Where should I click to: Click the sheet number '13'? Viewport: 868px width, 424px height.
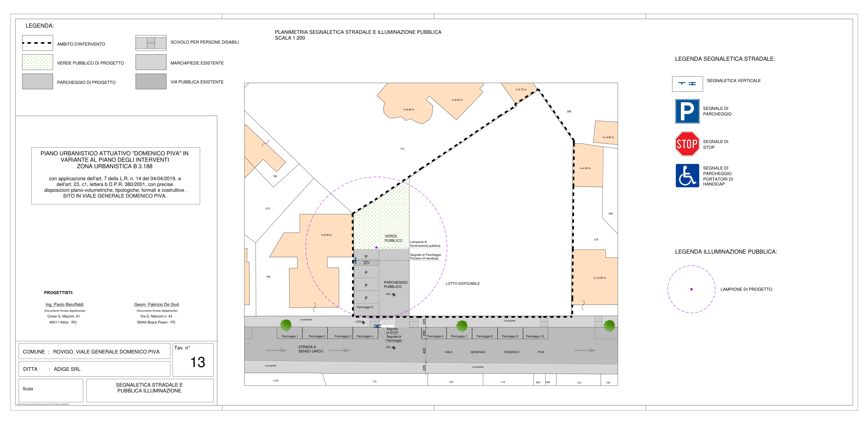pyautogui.click(x=198, y=362)
